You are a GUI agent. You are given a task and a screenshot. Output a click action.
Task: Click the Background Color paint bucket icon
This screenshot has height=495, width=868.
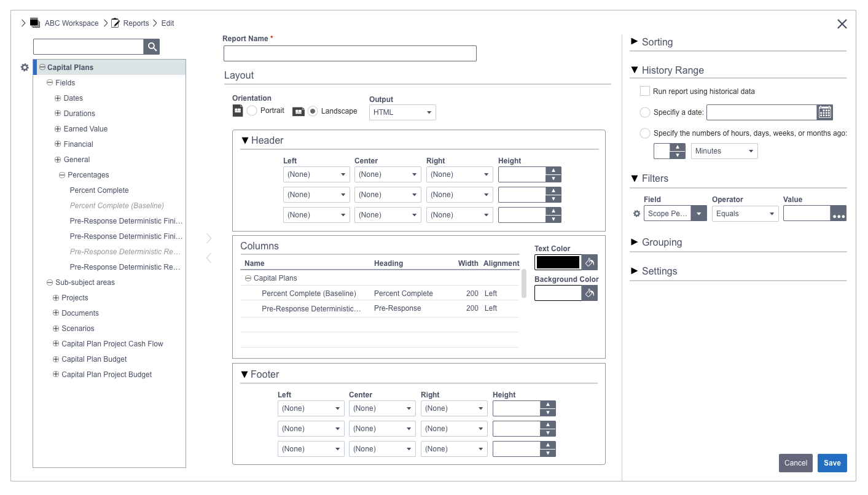[589, 293]
